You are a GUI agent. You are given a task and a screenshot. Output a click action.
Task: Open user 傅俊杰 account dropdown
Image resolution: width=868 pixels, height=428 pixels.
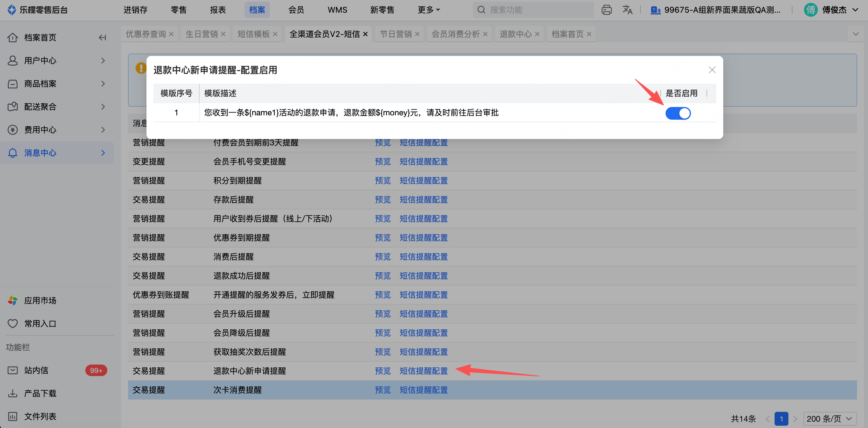(835, 10)
